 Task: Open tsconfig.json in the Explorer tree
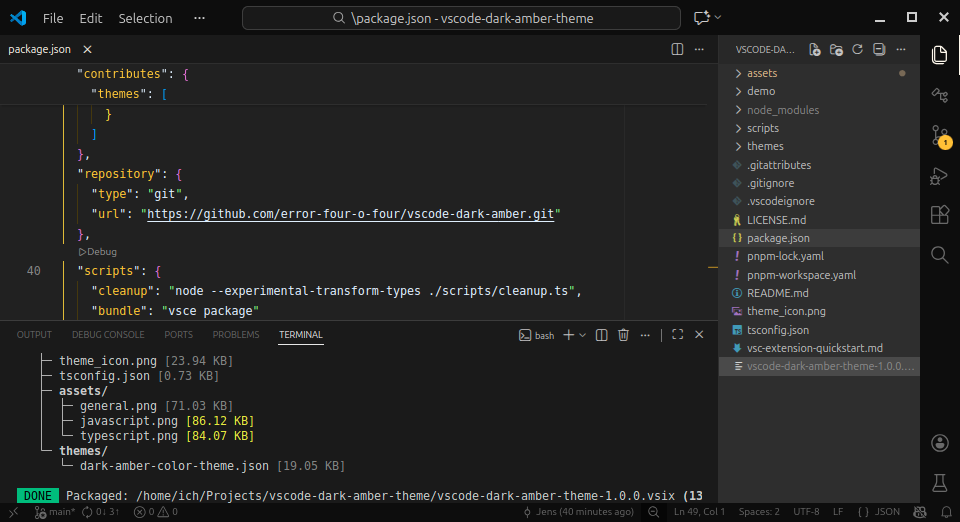coord(819,330)
